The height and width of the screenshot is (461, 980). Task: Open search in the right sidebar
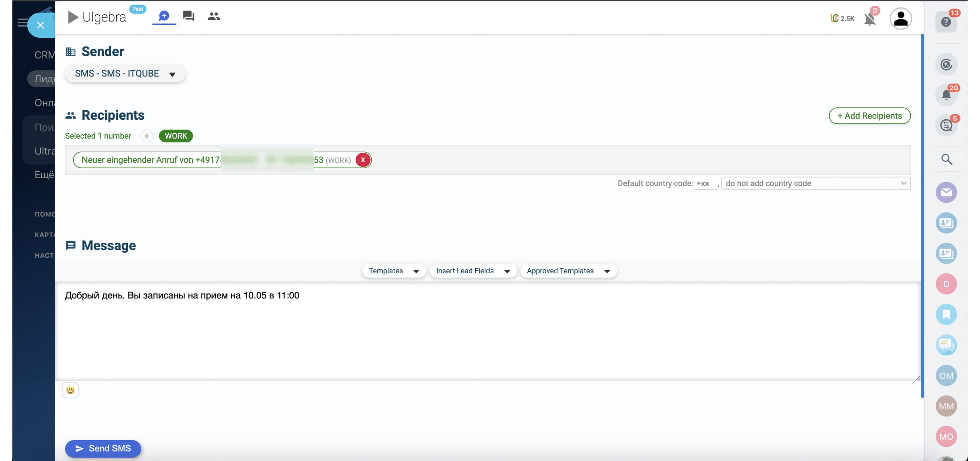[947, 160]
